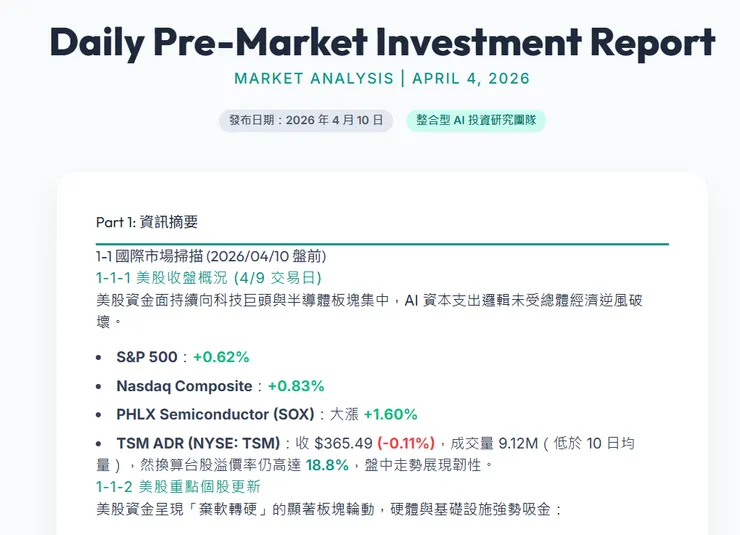Viewport: 740px width, 535px height.
Task: Click the 9.12M trading volume text
Action: pyautogui.click(x=518, y=443)
